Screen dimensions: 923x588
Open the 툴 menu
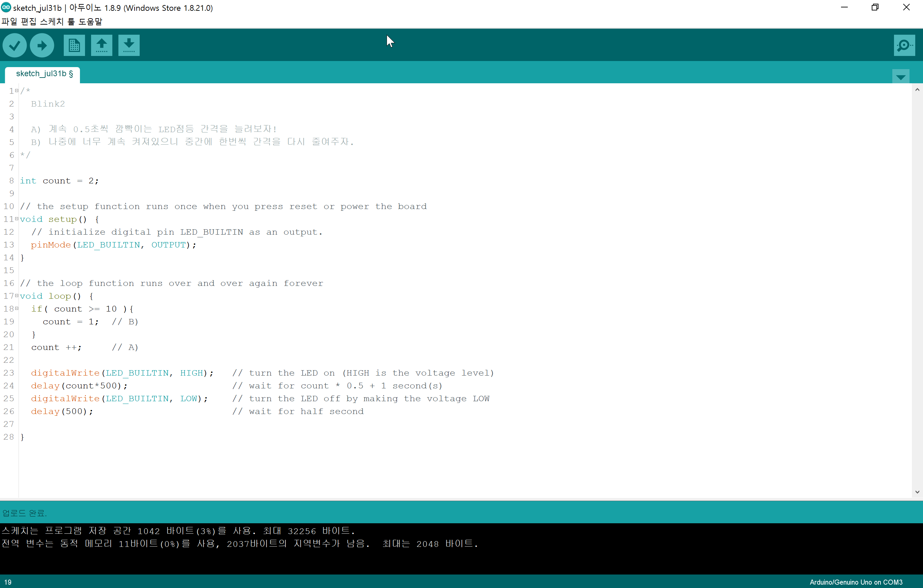[71, 22]
